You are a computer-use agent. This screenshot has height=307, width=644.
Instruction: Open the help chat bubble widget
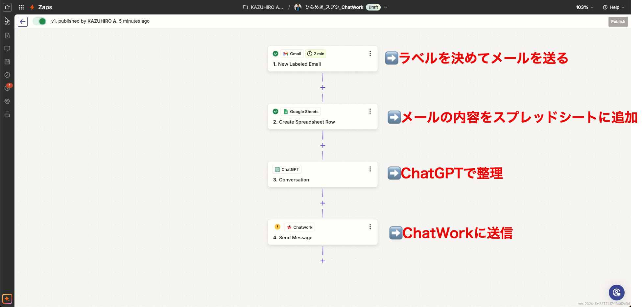616,293
